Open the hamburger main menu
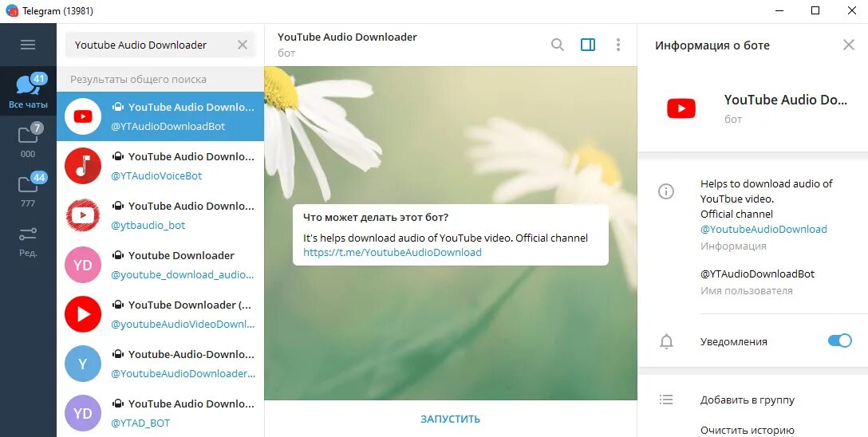 28,45
